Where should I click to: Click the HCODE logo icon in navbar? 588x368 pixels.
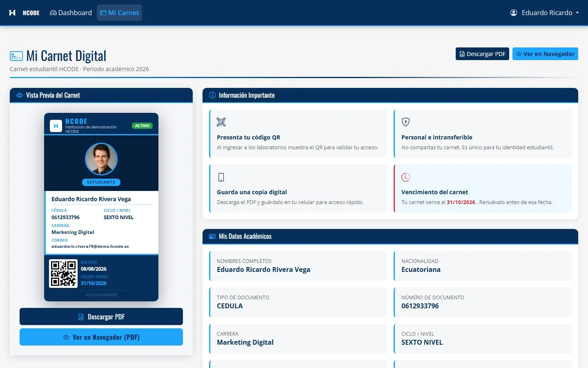tap(12, 13)
